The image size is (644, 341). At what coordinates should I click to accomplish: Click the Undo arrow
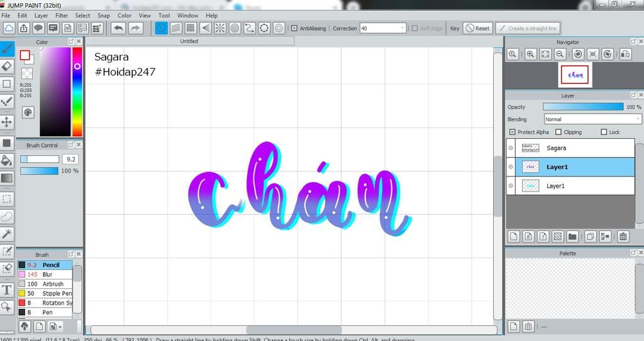coord(118,28)
